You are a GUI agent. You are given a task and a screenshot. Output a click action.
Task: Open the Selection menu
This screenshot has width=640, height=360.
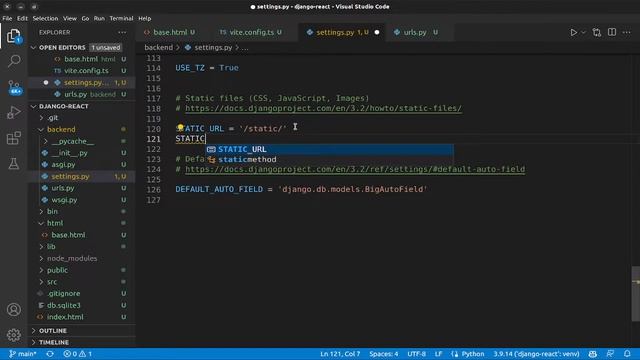click(45, 18)
